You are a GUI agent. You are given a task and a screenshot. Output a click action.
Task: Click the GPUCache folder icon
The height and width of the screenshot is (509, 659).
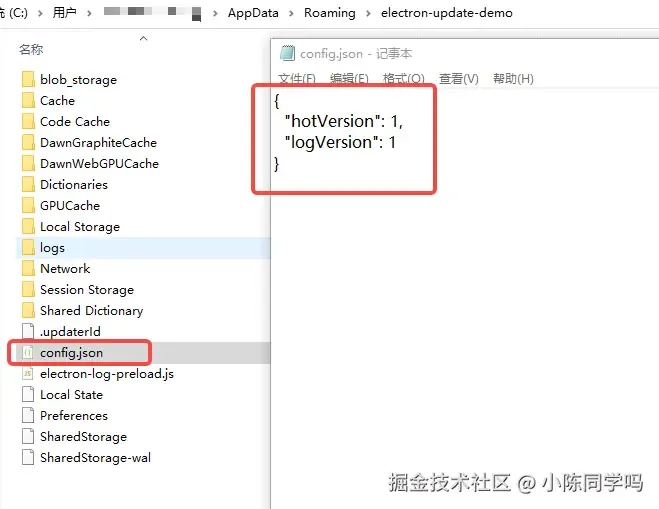point(28,205)
